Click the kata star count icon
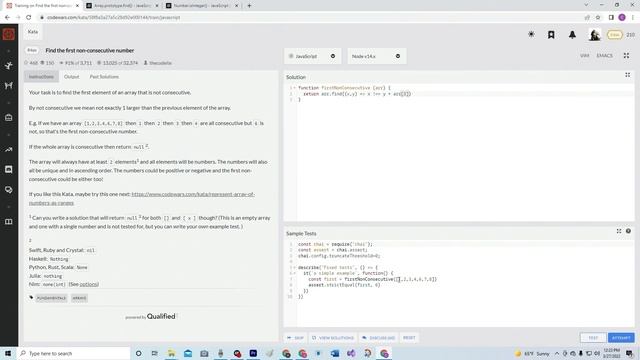The height and width of the screenshot is (360, 640). pyautogui.click(x=26, y=63)
